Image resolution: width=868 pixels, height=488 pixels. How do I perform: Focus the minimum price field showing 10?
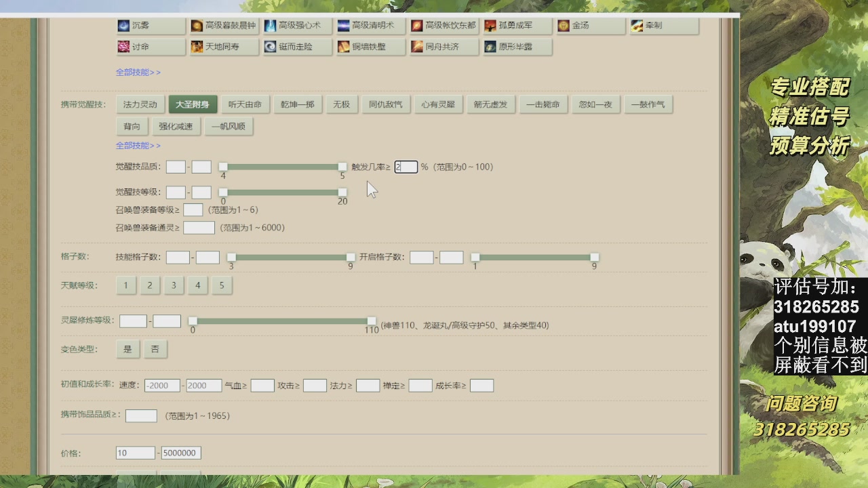(136, 453)
